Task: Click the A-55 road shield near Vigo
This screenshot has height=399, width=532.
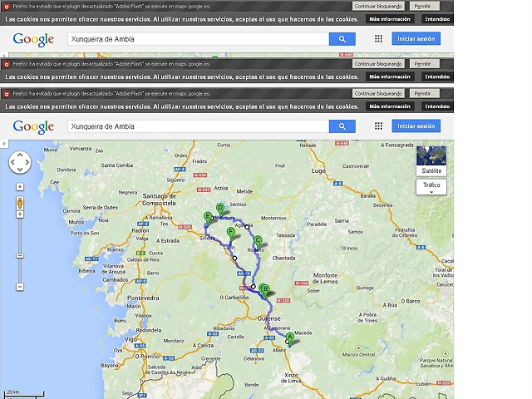Action: (x=140, y=346)
